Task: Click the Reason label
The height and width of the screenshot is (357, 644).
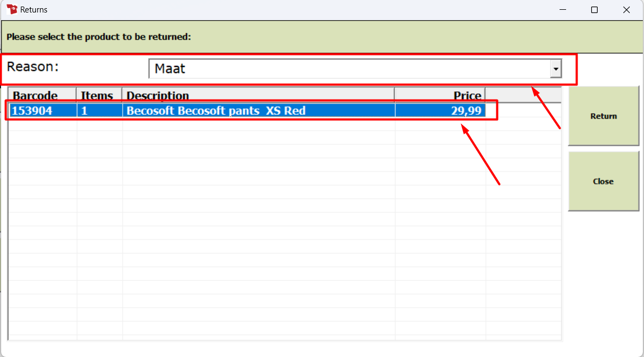Action: [33, 66]
